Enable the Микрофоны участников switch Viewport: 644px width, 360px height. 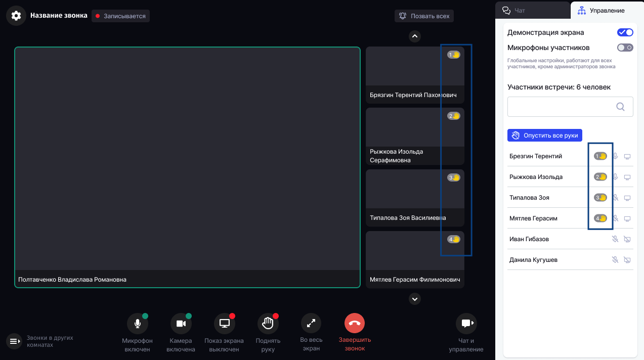tap(625, 48)
